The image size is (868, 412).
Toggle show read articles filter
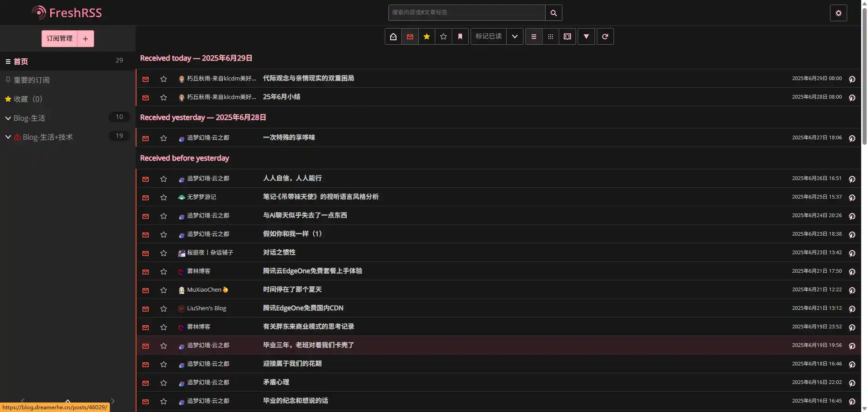[x=393, y=37]
